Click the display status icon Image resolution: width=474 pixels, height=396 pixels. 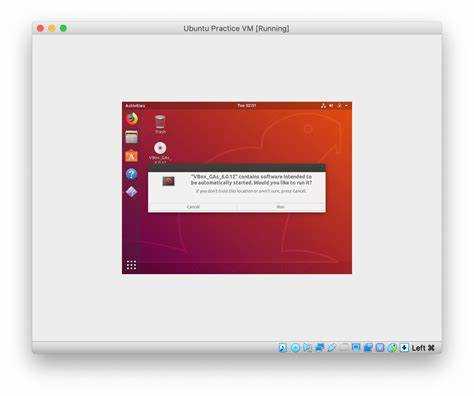356,348
